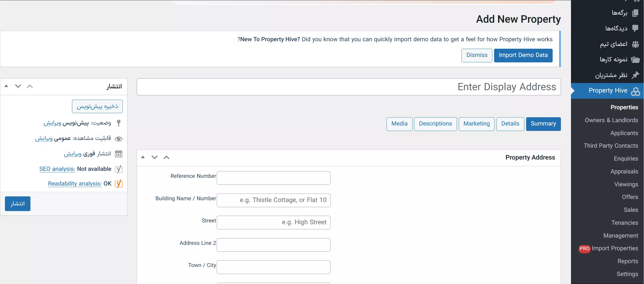Click the blue انتشار publish button

pyautogui.click(x=18, y=204)
